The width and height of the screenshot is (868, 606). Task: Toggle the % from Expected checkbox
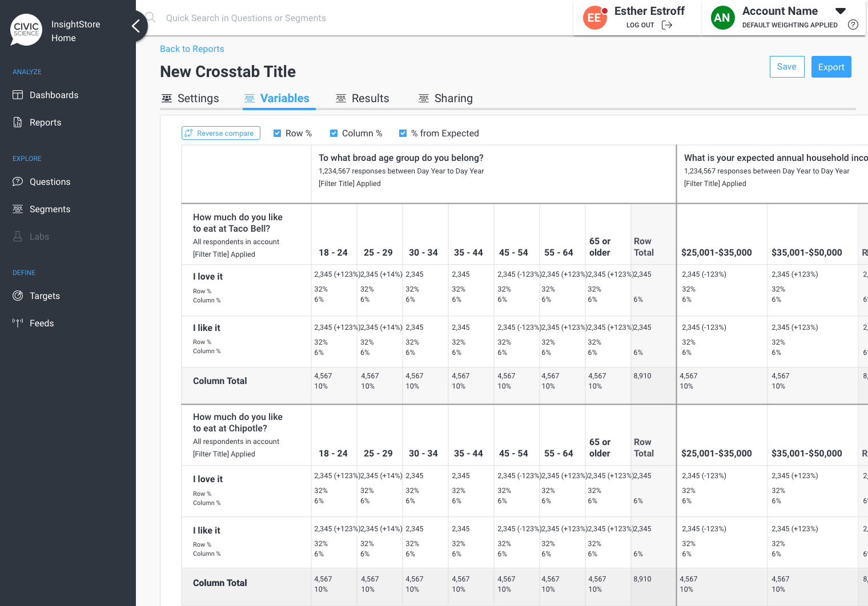403,134
